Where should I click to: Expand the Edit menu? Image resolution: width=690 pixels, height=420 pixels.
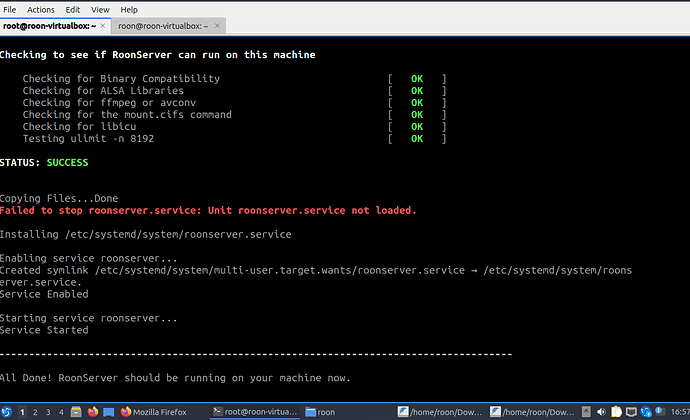point(74,8)
